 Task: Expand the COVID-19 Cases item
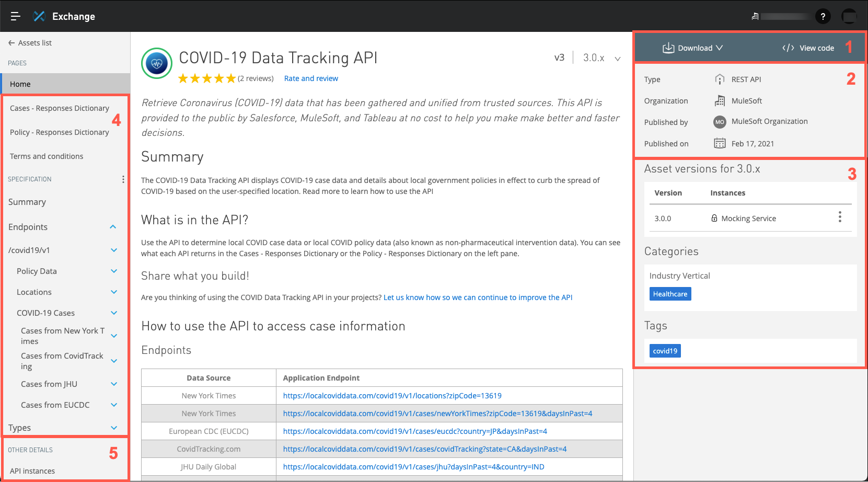114,313
